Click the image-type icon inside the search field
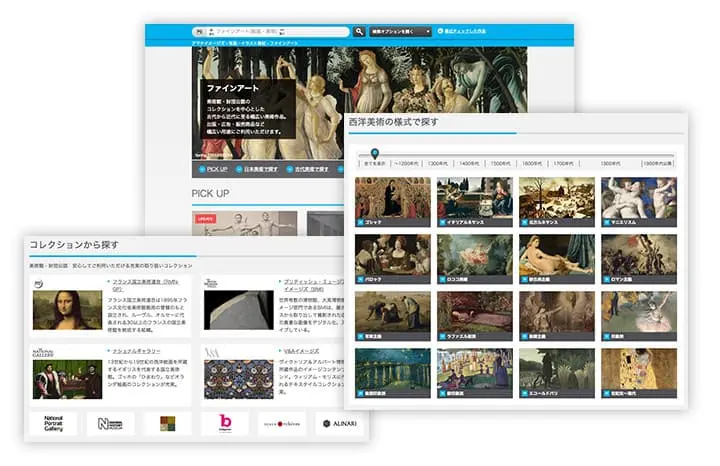Screen dimensions: 720x466 (x=199, y=32)
